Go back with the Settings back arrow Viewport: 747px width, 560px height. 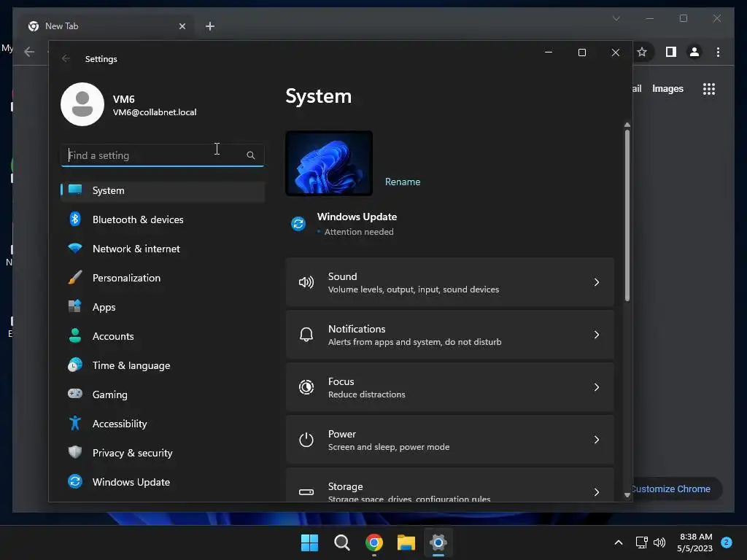[66, 58]
